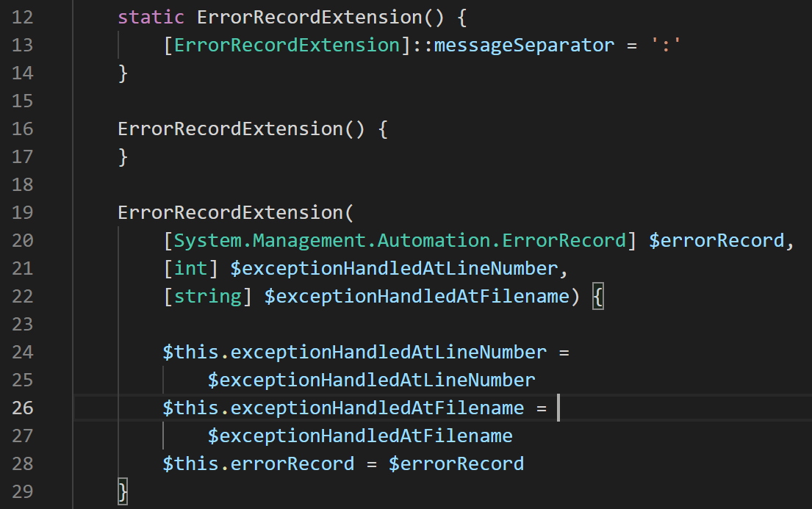The image size is (812, 509).
Task: Click the ':' string literal on line 13
Action: 667,46
